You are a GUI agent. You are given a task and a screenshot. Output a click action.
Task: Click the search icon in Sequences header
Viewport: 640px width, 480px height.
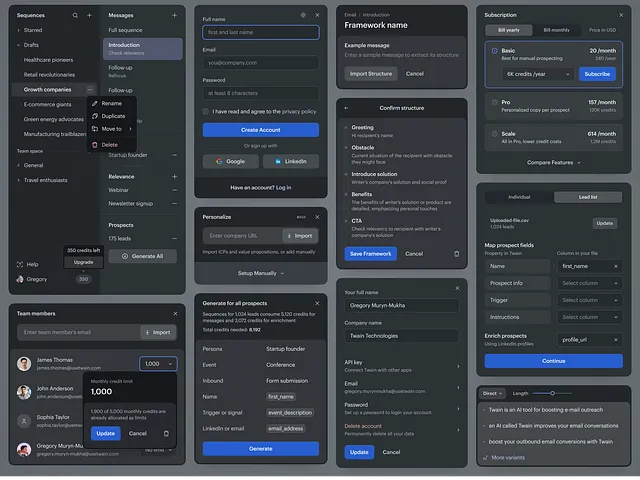pyautogui.click(x=75, y=16)
